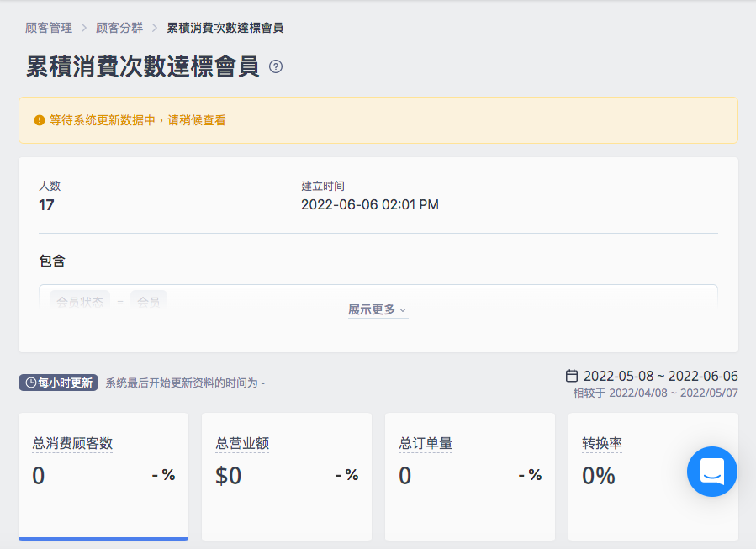756x549 pixels.
Task: Click the 等待系统更新数据中 notice text
Action: (137, 120)
